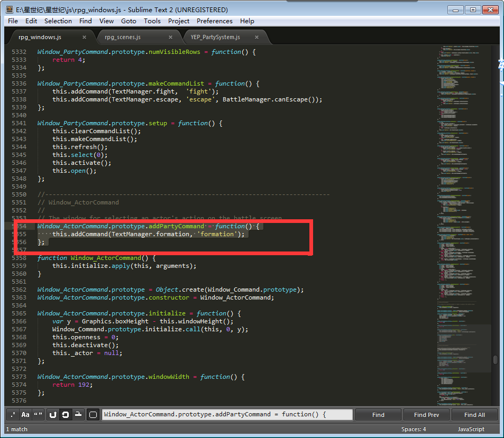
Task: Click the minimap code overview
Action: (x=463, y=225)
